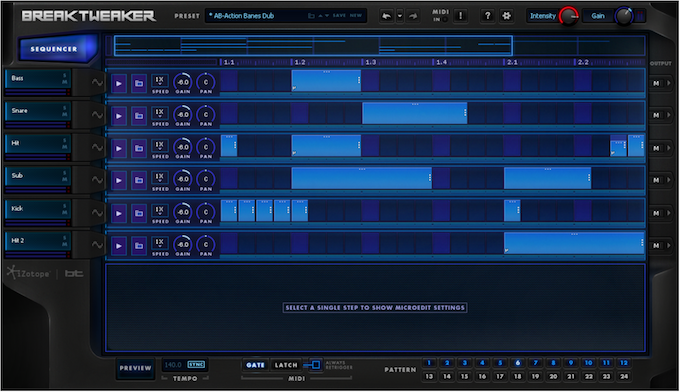Mute the Snare track
Screen dimensions: 680x392
65,114
